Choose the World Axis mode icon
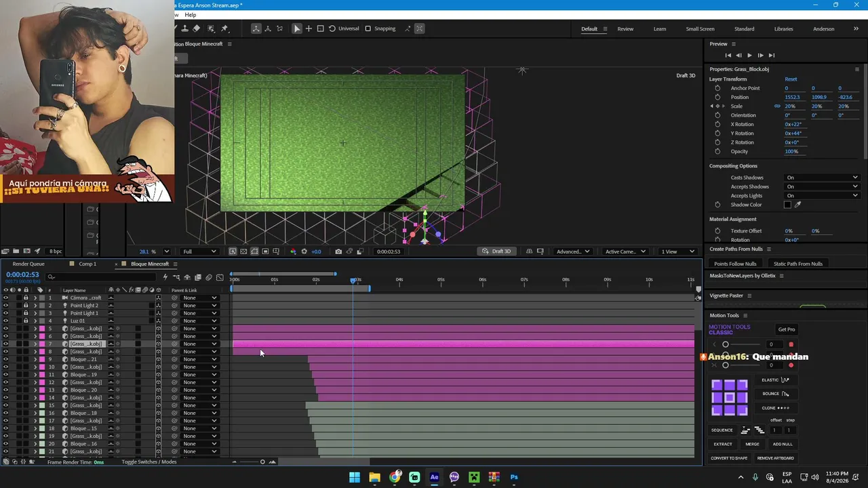Image resolution: width=868 pixels, height=488 pixels. coord(268,28)
